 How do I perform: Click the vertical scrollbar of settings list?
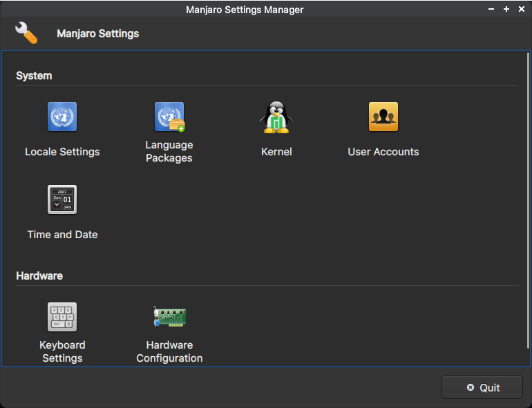coord(528,200)
